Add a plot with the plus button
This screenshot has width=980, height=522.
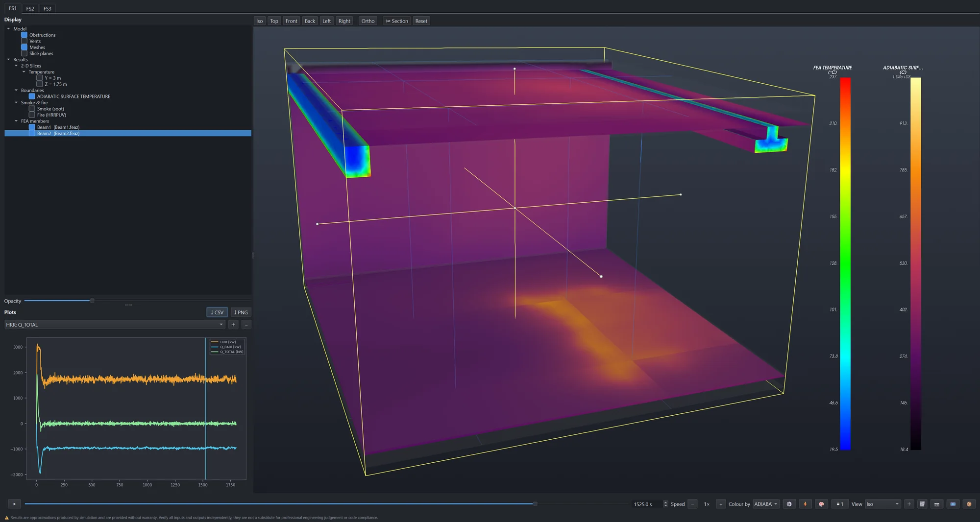(x=233, y=325)
